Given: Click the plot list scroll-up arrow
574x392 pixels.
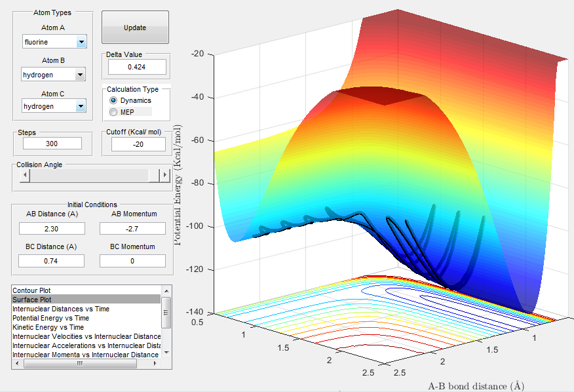Looking at the screenshot, I should (x=166, y=290).
